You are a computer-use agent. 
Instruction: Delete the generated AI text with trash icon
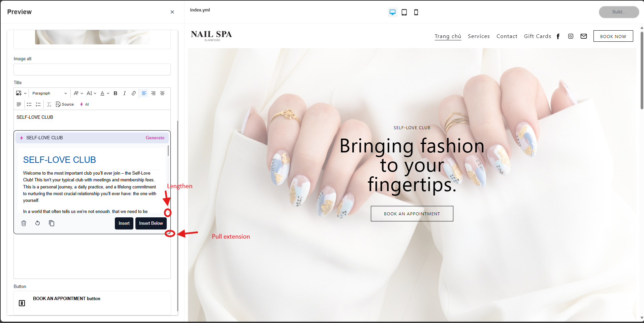(24, 223)
